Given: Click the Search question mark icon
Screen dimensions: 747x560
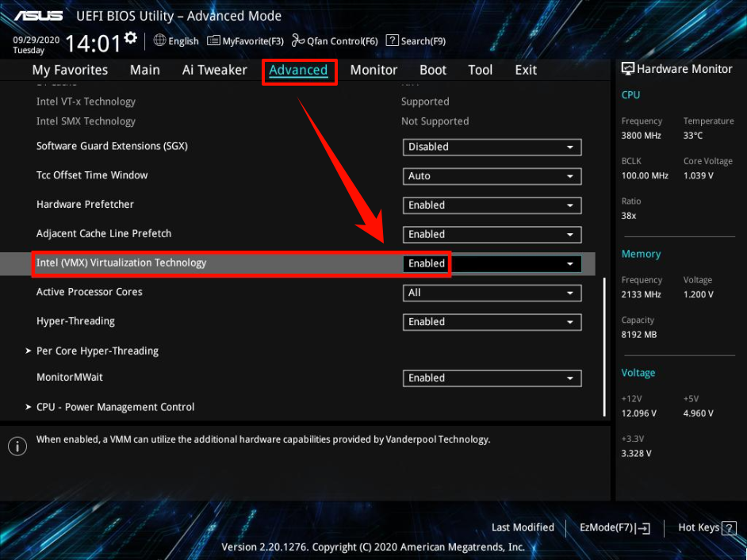Looking at the screenshot, I should point(392,40).
